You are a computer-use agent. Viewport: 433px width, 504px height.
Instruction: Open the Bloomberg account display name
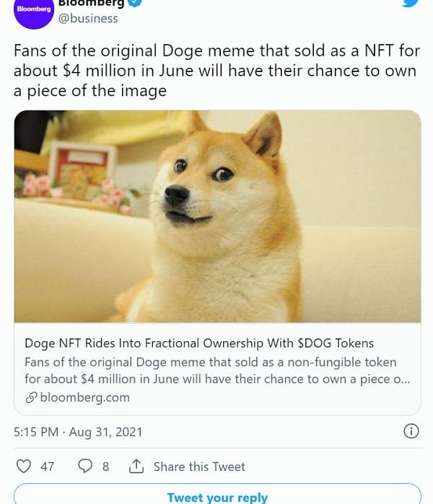click(91, 3)
